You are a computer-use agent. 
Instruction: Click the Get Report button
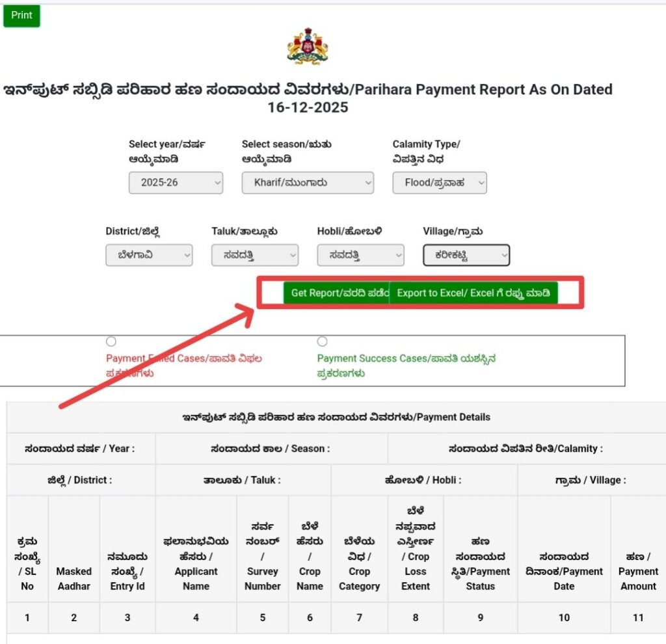click(x=336, y=293)
